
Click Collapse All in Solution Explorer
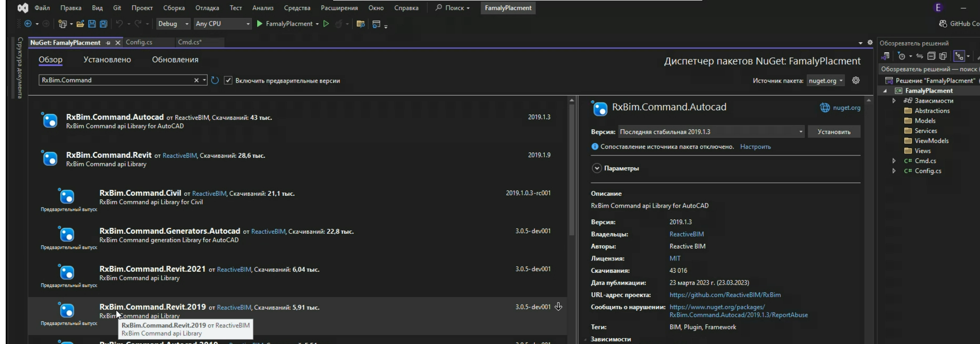[x=931, y=56]
